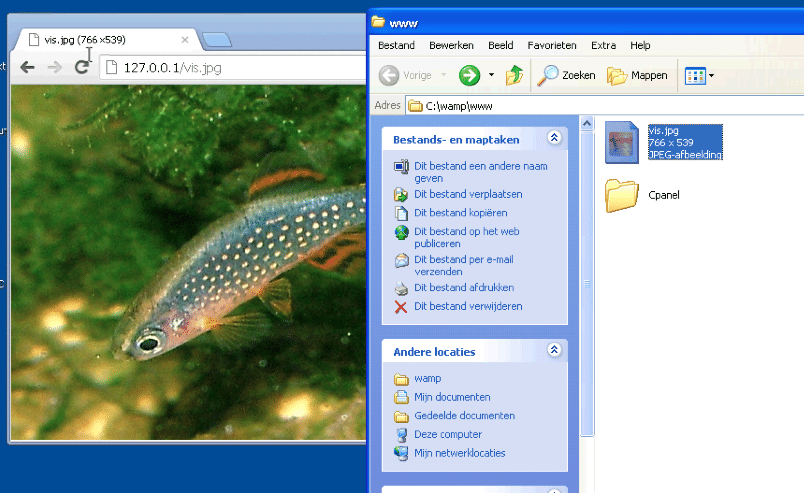Screen dimensions: 804x493
Task: Toggle the Mappen folders pane
Action: click(637, 75)
